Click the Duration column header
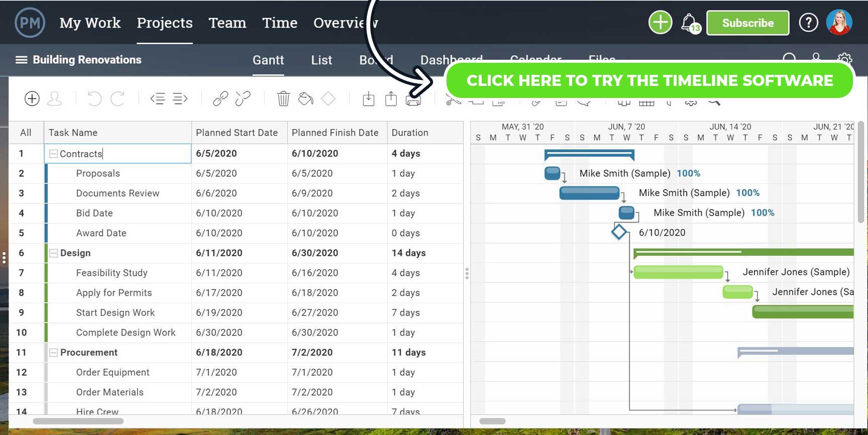The image size is (868, 435). (x=425, y=133)
